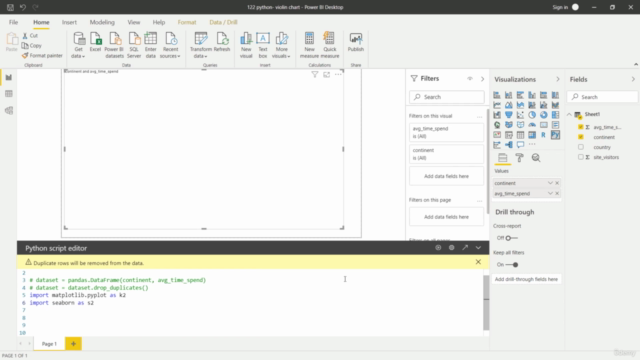The width and height of the screenshot is (640, 360).
Task: Select the Page 1 tab
Action: (x=49, y=344)
